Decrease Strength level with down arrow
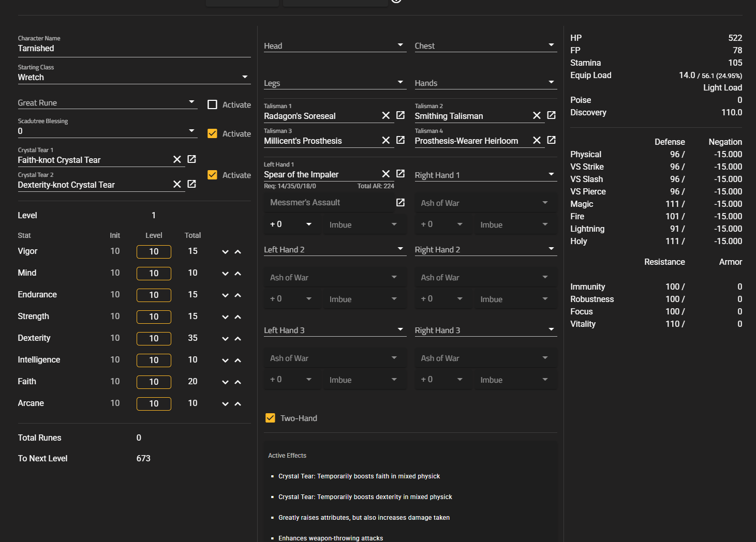 pos(225,317)
